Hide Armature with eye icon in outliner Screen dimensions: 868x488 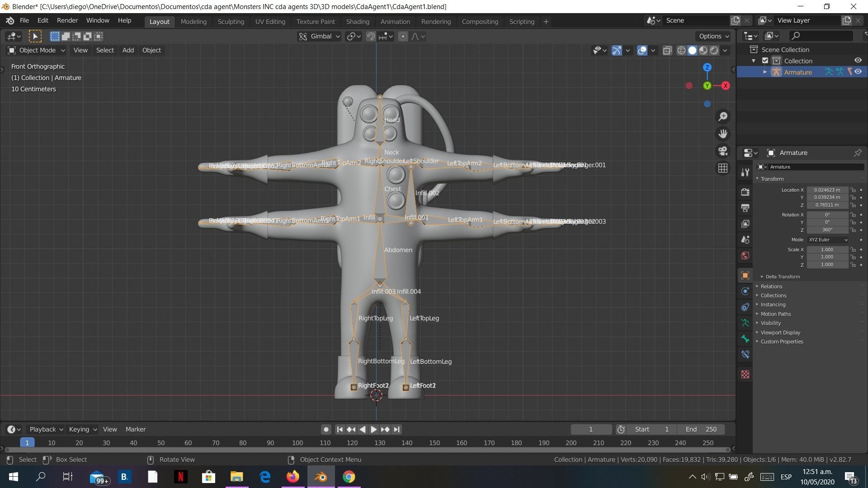[858, 72]
